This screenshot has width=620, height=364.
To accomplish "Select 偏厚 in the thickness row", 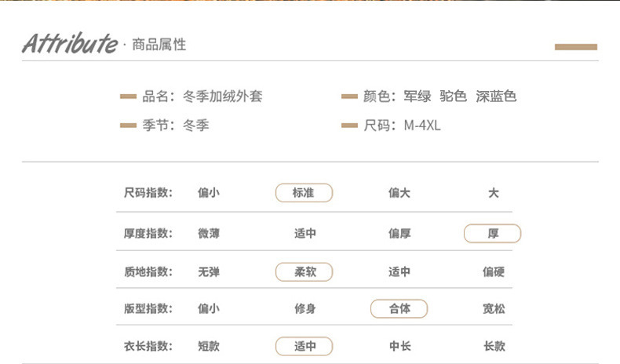I will pyautogui.click(x=399, y=234).
